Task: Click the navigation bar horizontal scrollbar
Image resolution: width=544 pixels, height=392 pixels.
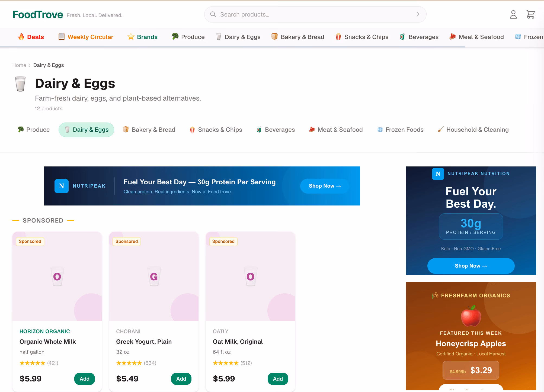Action: (x=233, y=47)
